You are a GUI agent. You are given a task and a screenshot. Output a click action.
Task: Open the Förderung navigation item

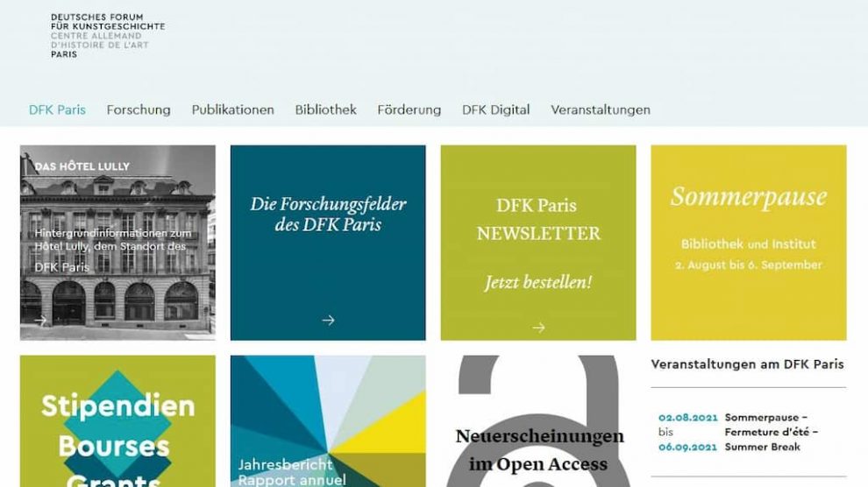click(409, 110)
